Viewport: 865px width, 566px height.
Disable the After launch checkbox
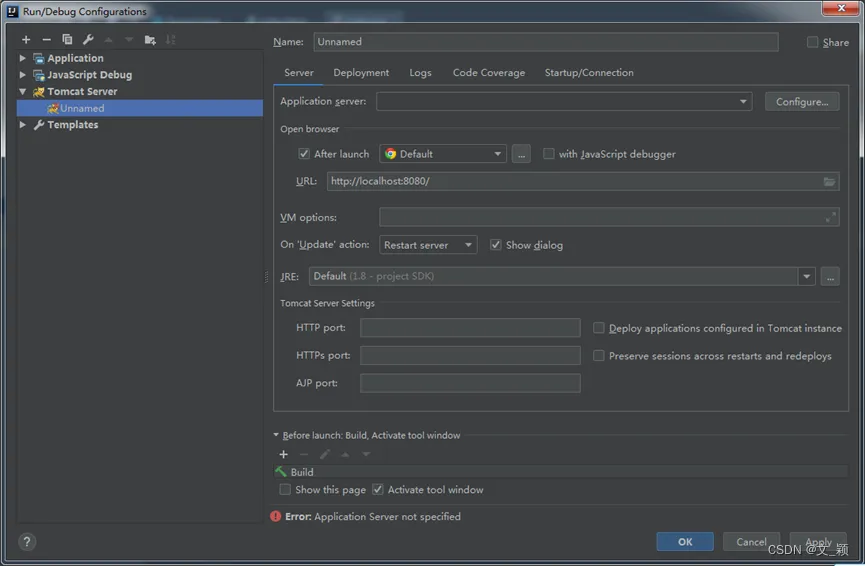pyautogui.click(x=304, y=154)
